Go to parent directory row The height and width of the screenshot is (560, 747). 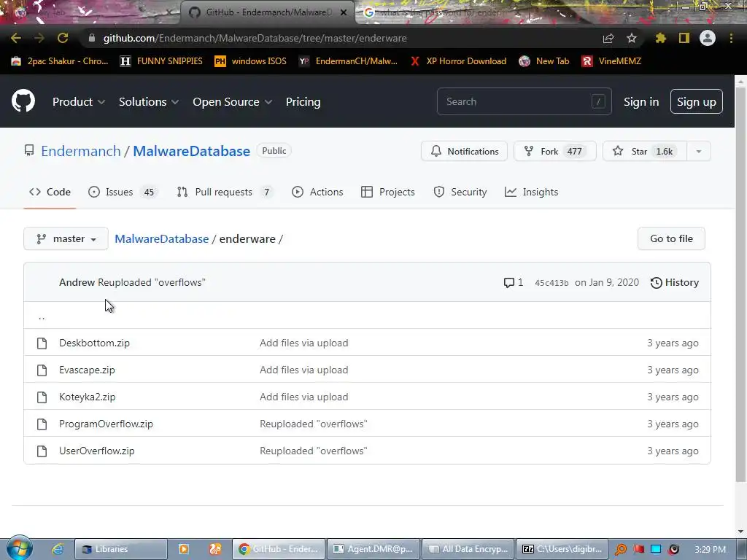point(367,315)
